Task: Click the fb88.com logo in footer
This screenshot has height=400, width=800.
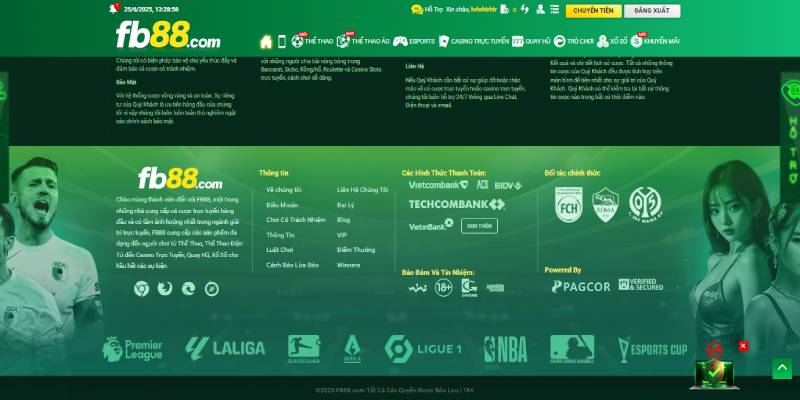Action: tap(180, 178)
